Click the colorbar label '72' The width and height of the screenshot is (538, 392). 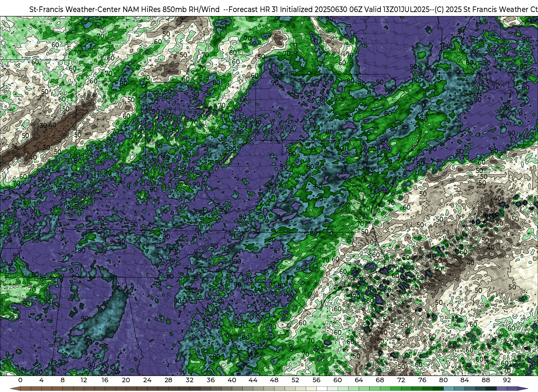401,380
